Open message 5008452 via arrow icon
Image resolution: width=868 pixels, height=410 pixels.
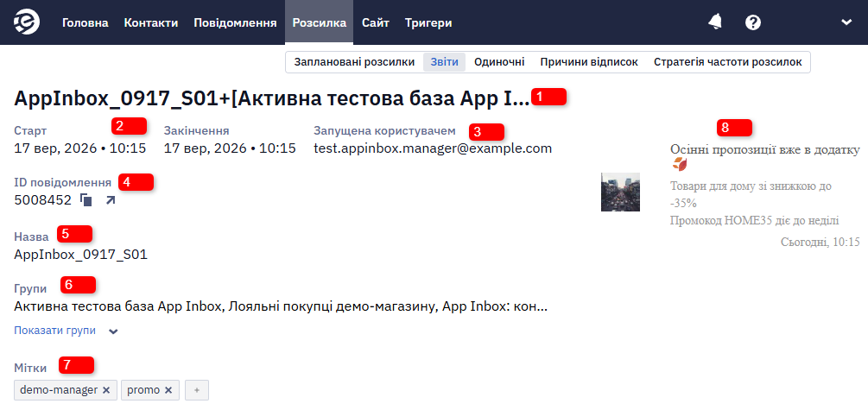tap(111, 199)
